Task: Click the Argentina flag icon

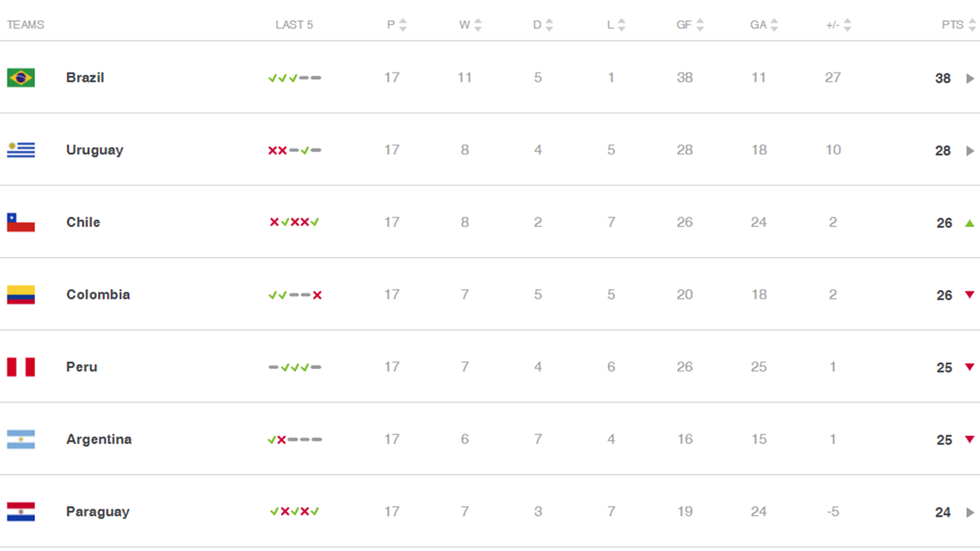Action: (x=21, y=439)
